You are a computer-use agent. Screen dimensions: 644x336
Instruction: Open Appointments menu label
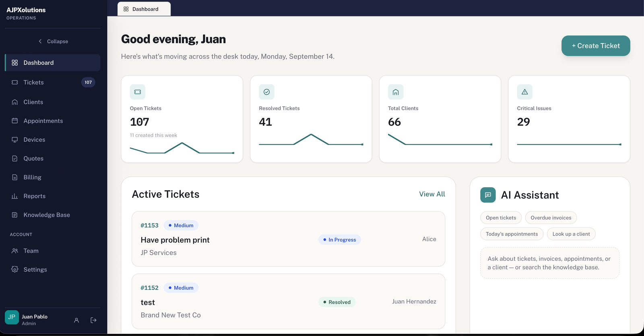(43, 121)
